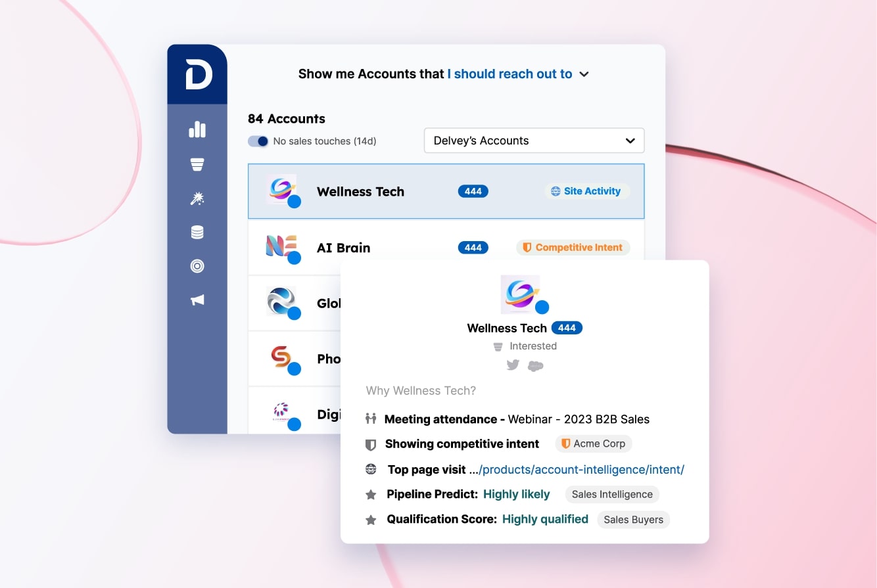Open the Acme Corp competitive intent chip
Viewport: 877px width, 588px height.
593,443
